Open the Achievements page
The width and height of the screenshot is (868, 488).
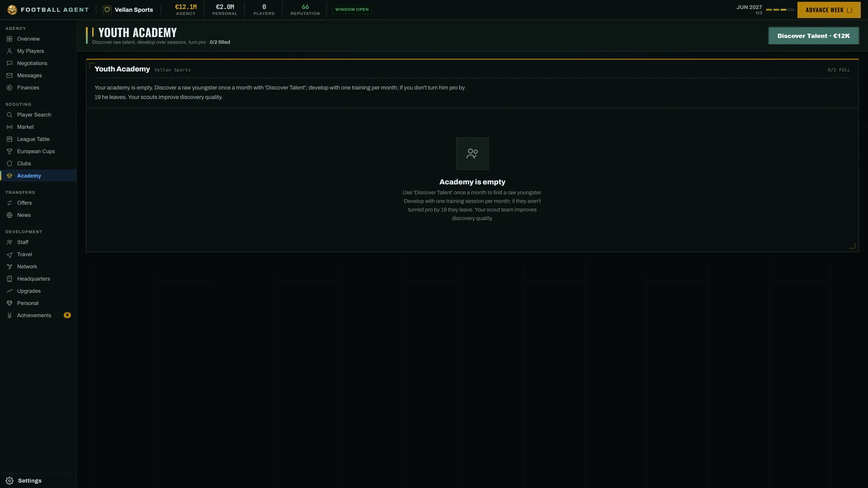(38, 315)
